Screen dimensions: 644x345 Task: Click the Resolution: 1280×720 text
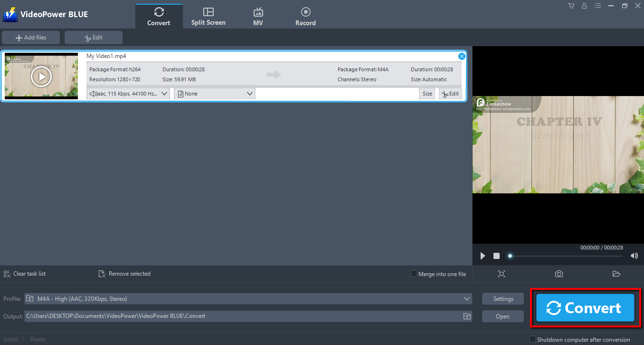point(114,79)
